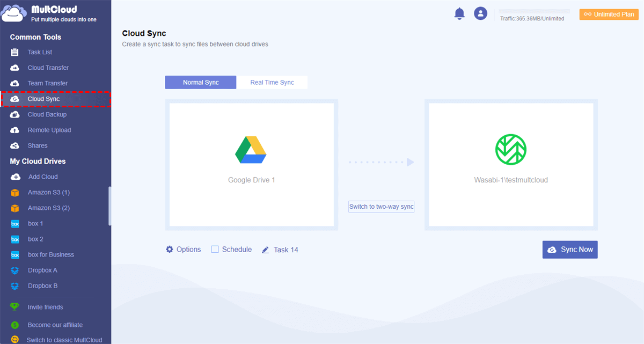Click Add Cloud link
This screenshot has width=644, height=344.
[43, 177]
